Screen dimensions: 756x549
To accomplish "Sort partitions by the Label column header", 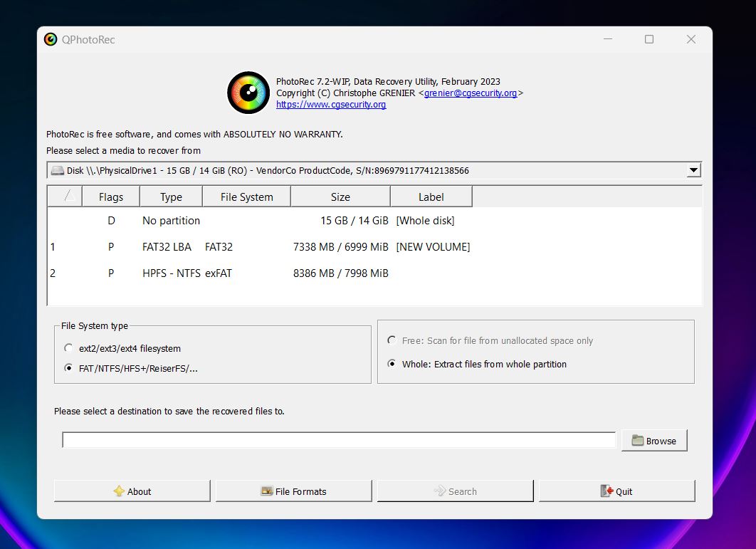I will (431, 197).
